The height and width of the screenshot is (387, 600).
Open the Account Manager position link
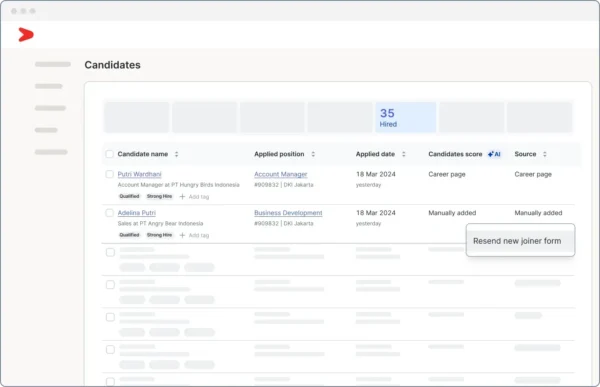(x=280, y=174)
